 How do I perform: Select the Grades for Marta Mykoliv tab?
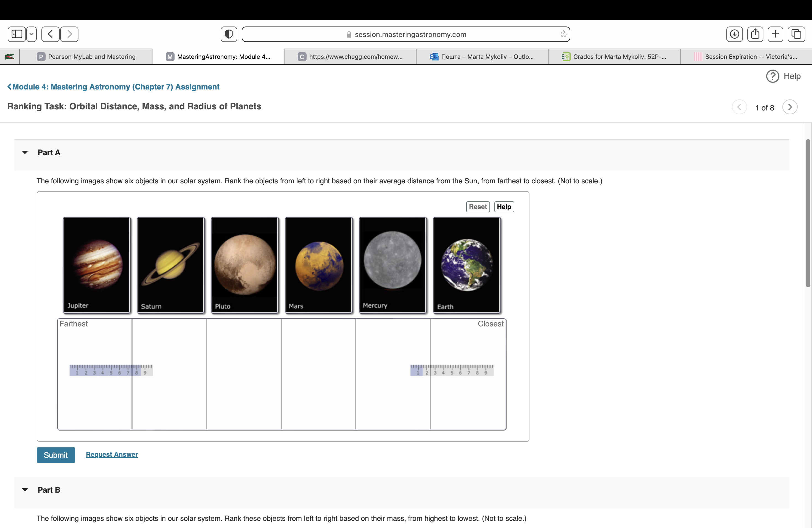tap(614, 56)
